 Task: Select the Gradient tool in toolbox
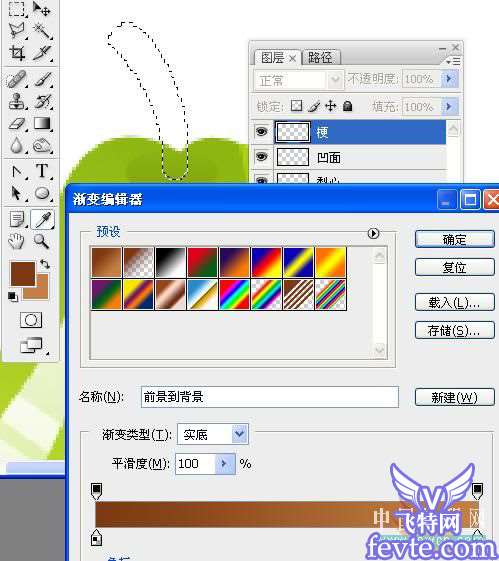(x=43, y=123)
